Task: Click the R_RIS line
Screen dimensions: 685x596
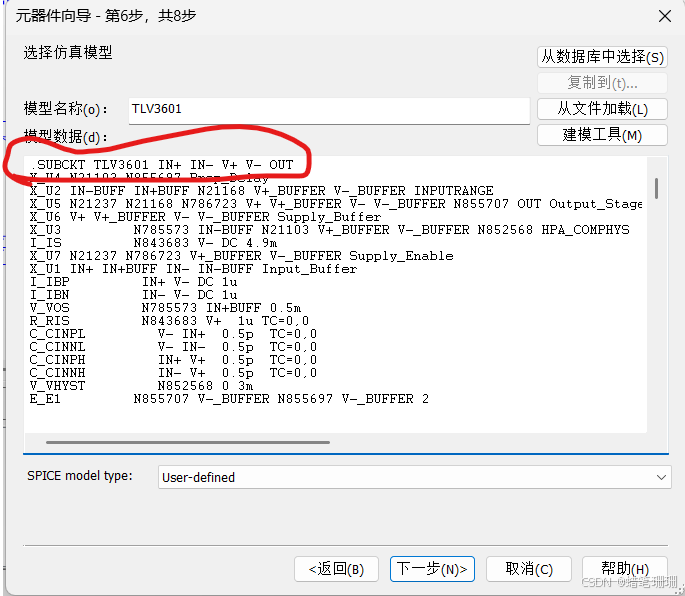Action: (170, 321)
